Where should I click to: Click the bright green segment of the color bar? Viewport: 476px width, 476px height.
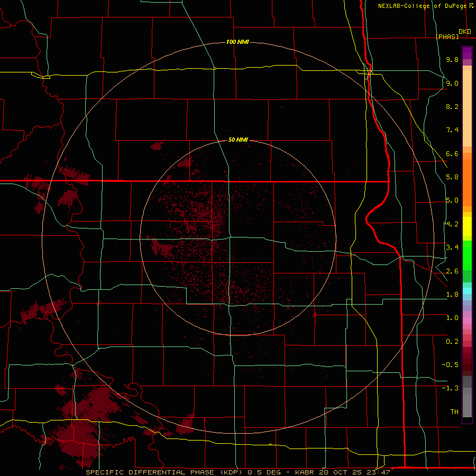coord(467,255)
